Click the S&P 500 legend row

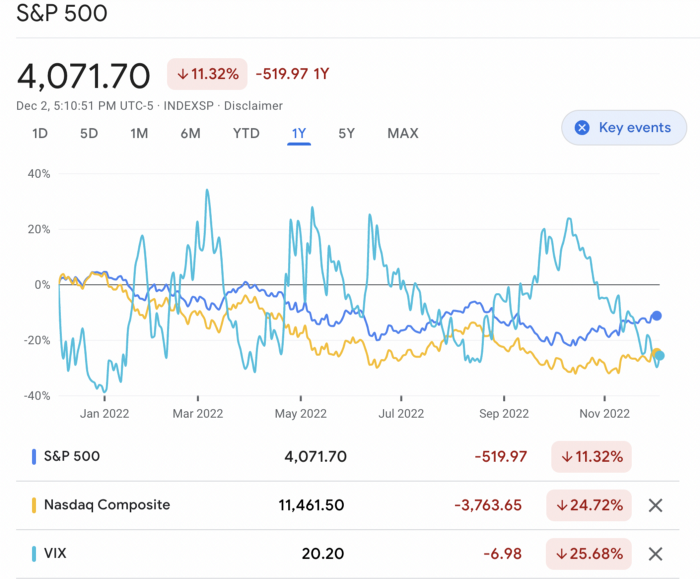tap(347, 457)
